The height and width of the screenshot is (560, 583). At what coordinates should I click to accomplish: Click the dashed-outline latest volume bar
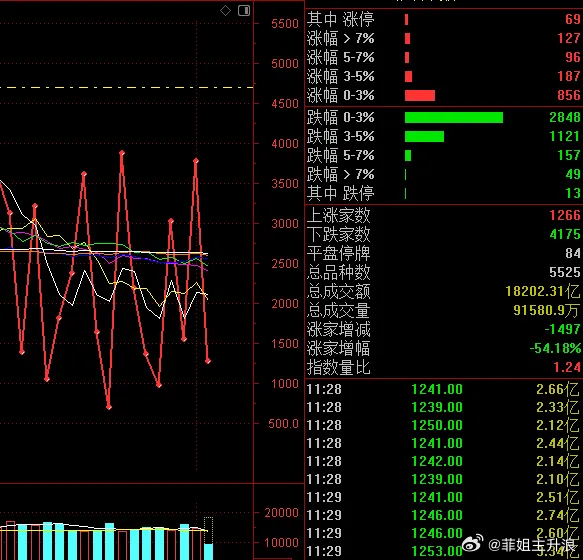click(209, 538)
